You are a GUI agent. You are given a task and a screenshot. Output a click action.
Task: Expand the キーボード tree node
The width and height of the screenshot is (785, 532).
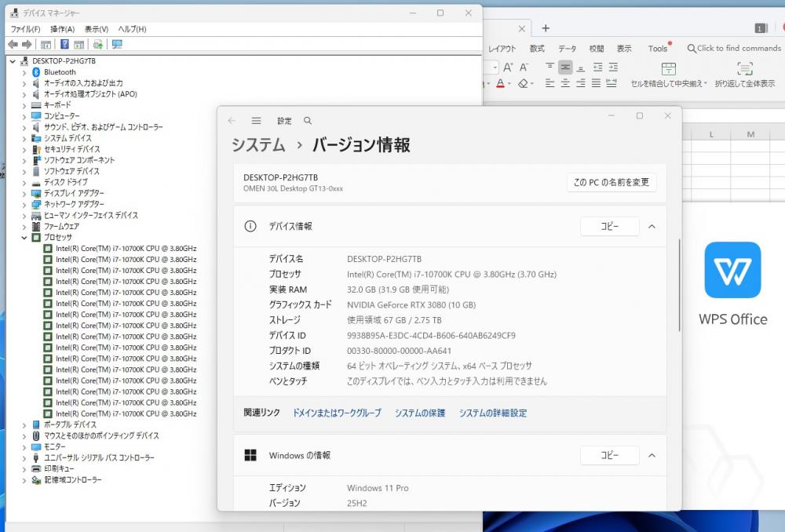[24, 106]
